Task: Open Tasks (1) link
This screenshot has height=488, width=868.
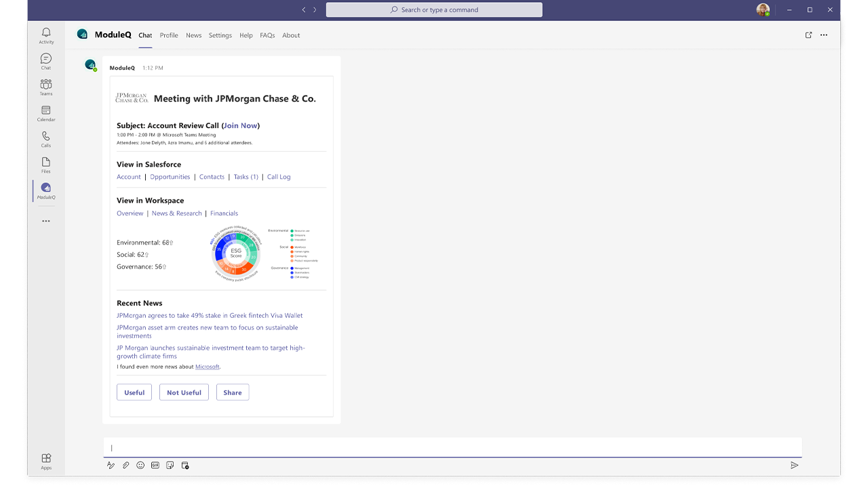Action: pos(246,177)
